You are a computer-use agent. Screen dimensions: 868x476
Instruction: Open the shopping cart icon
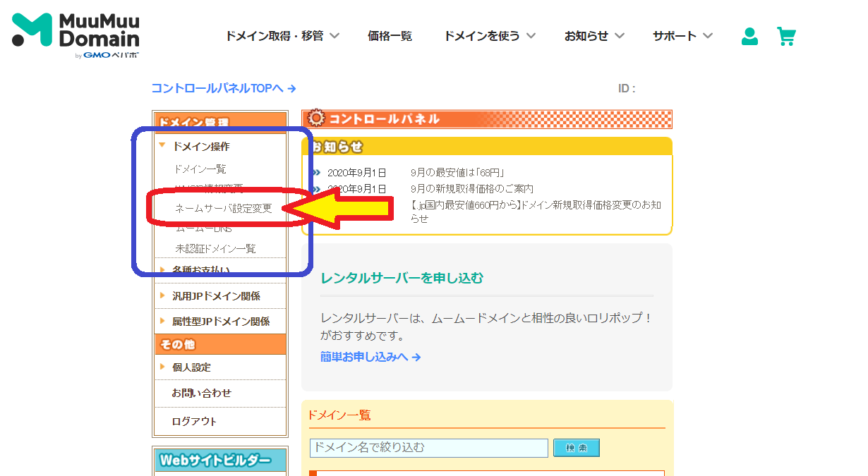(786, 37)
